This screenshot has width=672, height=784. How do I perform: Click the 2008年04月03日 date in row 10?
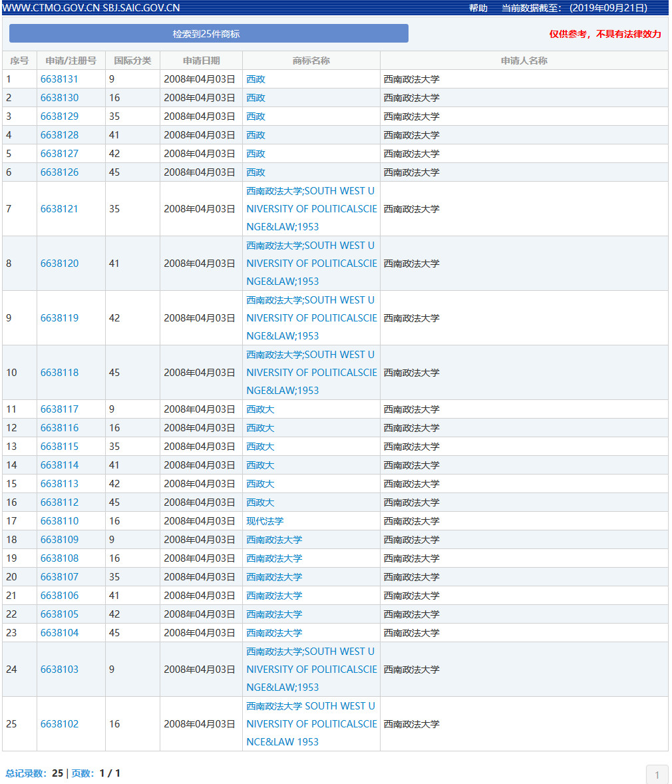pyautogui.click(x=200, y=373)
